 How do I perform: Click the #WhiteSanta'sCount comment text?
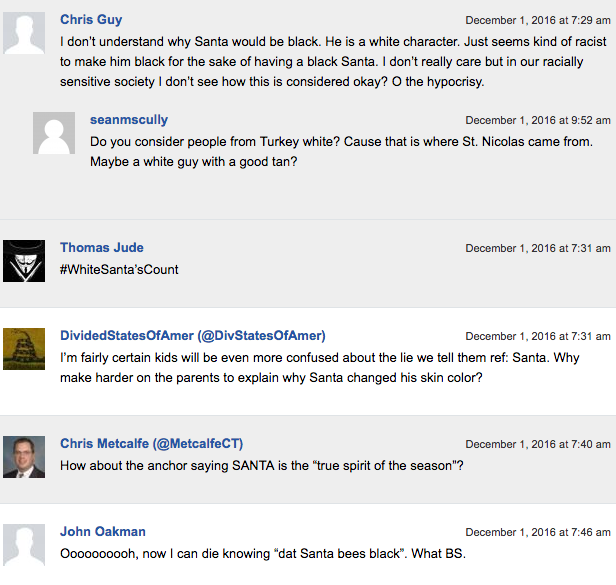point(119,269)
